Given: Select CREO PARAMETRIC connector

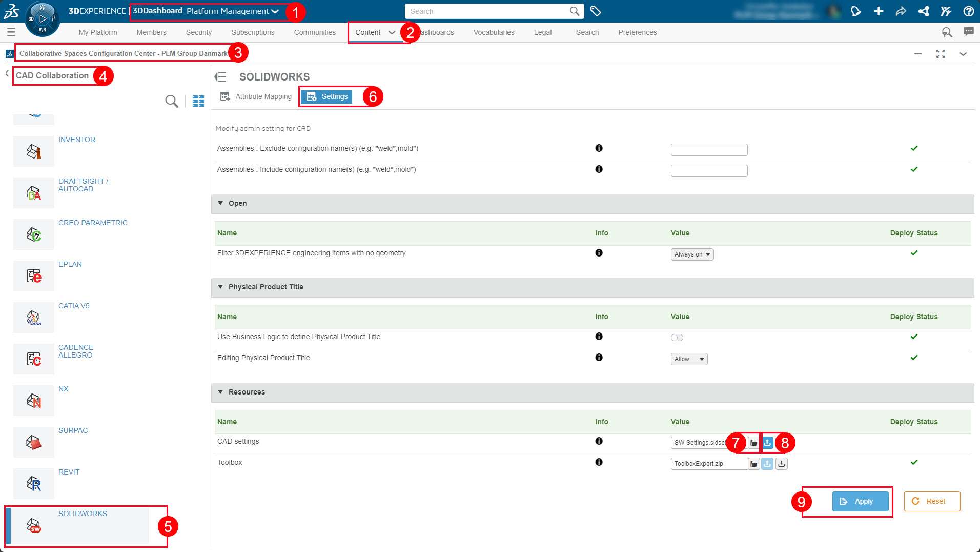Looking at the screenshot, I should coord(93,223).
